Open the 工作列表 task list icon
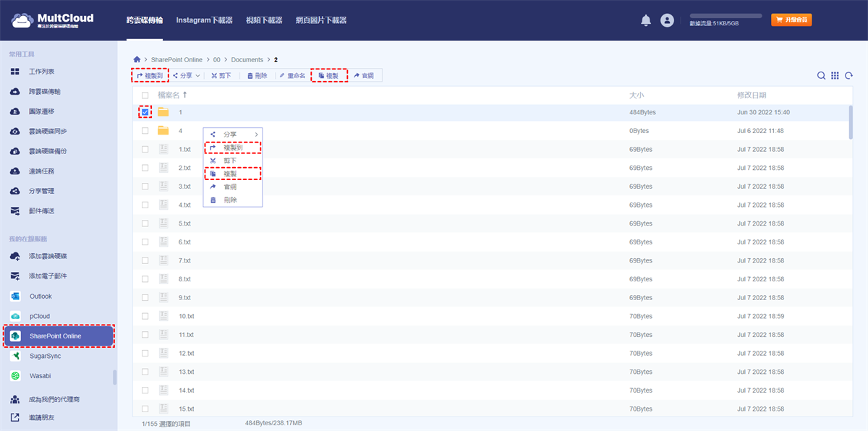 [x=14, y=72]
